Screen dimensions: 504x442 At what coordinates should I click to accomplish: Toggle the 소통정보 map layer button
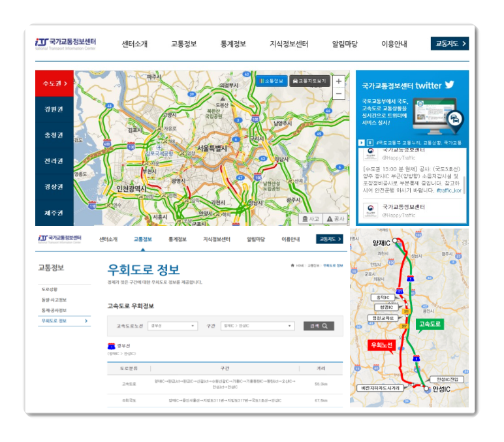pyautogui.click(x=272, y=81)
